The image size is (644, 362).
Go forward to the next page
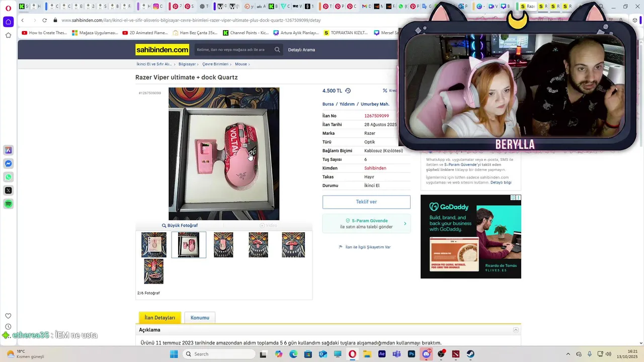[x=34, y=20]
